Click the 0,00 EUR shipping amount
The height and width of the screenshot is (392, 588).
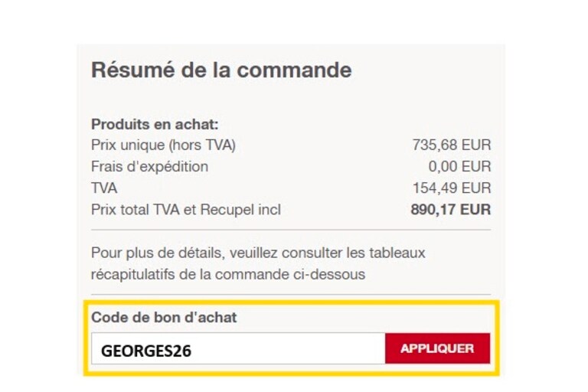[459, 166]
